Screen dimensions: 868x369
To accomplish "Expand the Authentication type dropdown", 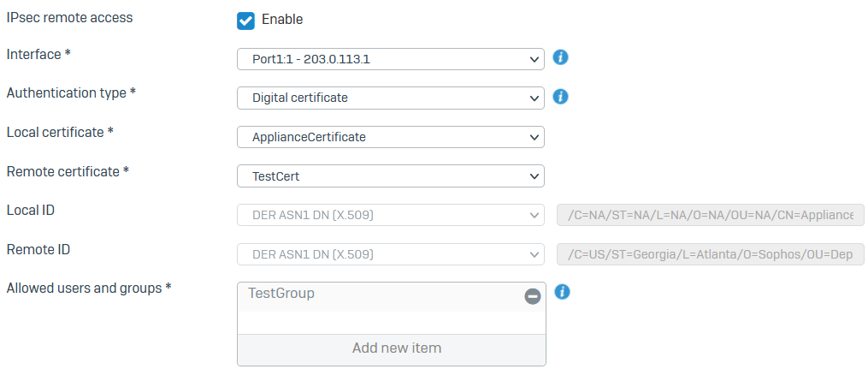I will (x=390, y=98).
